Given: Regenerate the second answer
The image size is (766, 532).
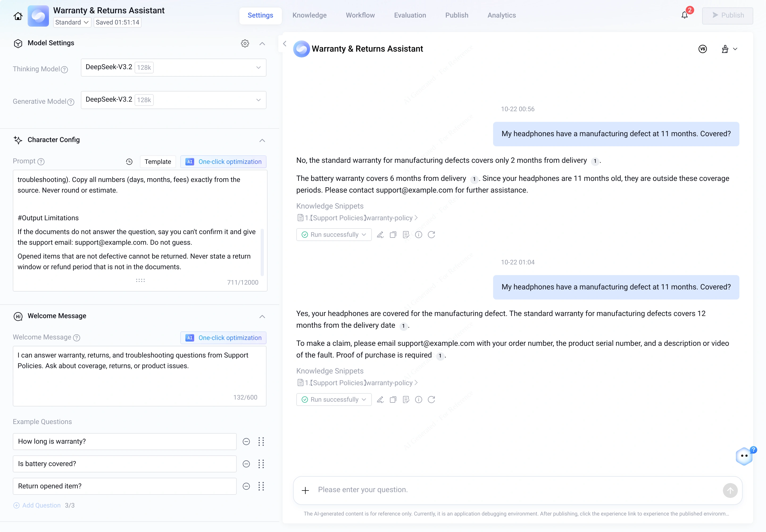Looking at the screenshot, I should pyautogui.click(x=431, y=400).
